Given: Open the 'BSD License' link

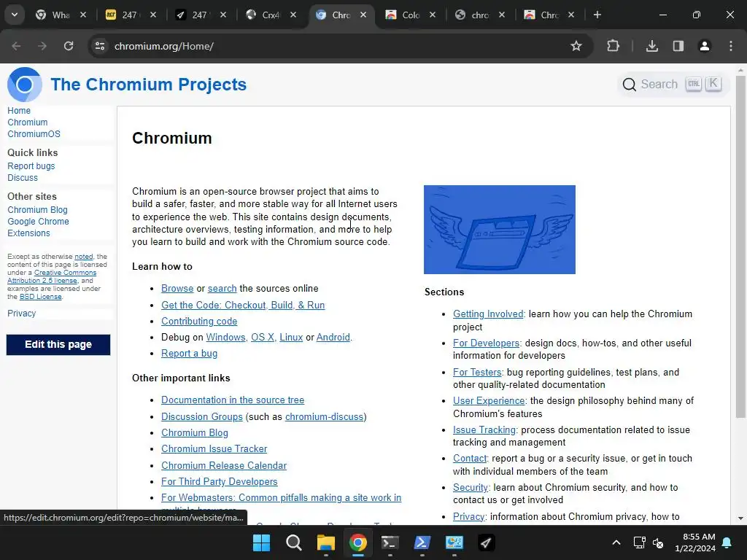Looking at the screenshot, I should click(41, 297).
